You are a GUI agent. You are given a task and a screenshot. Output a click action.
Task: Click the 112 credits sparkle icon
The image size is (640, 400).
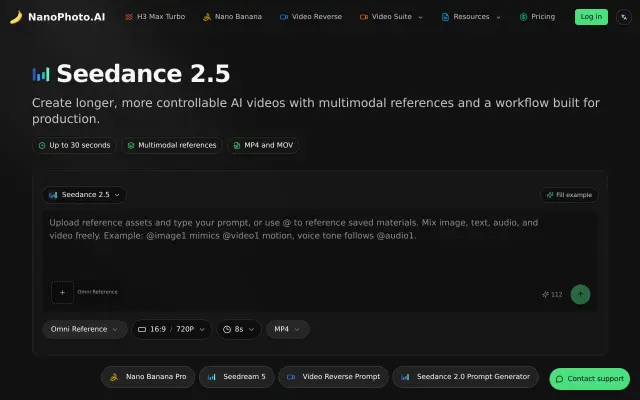[x=545, y=294]
